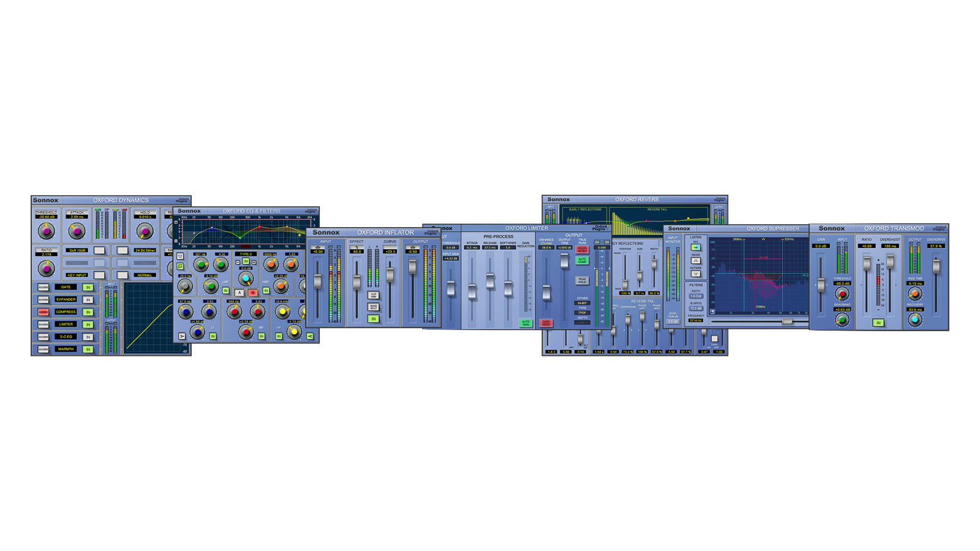Click the Ratio knob in Oxford Dynamics
The width and height of the screenshot is (980, 551).
(x=46, y=268)
